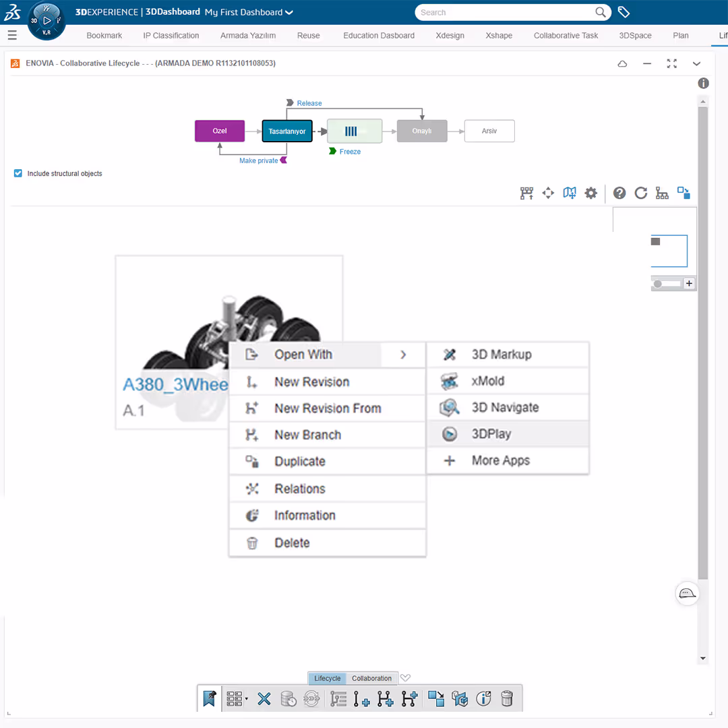Screen dimensions: 728x728
Task: Click the settings gear icon in graph toolbar
Action: (x=590, y=193)
